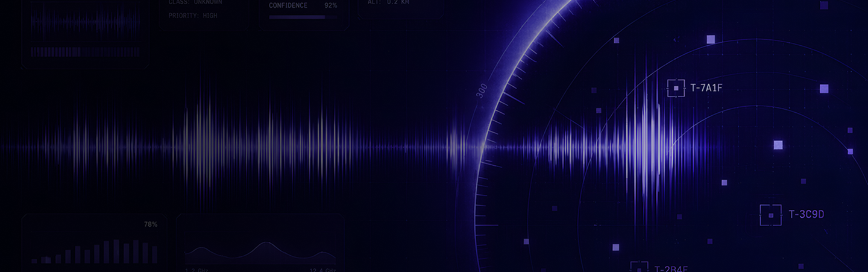Click the bar chart under 78%
Screen dimensions: 868x272
point(95,251)
